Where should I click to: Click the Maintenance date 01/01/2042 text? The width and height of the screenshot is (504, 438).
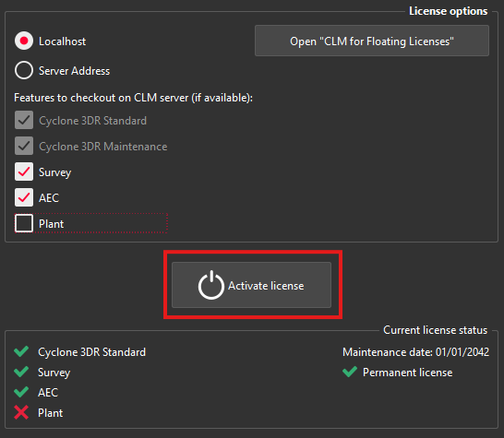click(x=416, y=352)
